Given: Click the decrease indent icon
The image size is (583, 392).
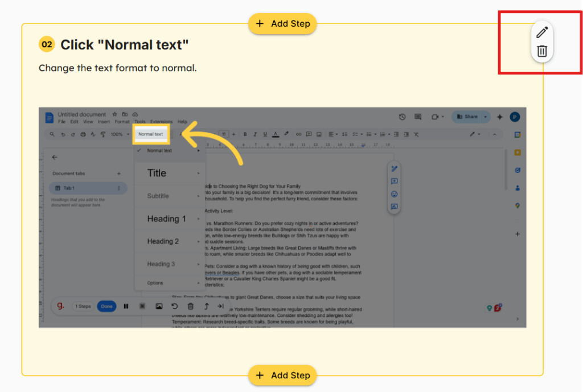Looking at the screenshot, I should pos(396,134).
